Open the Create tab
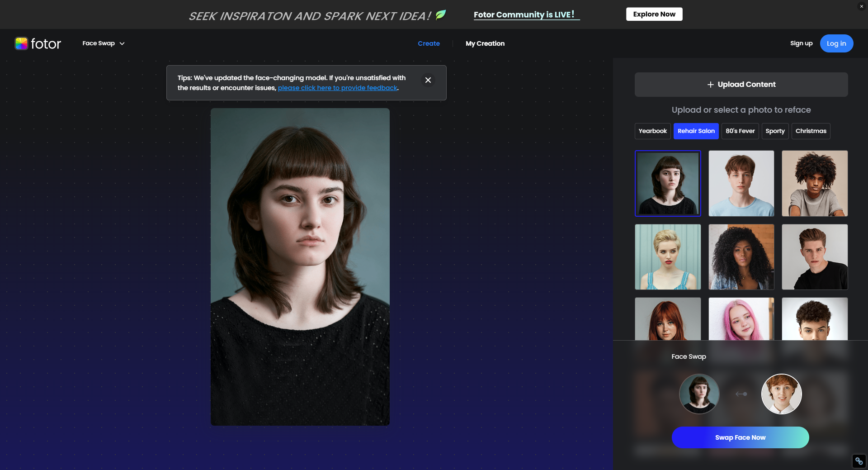The height and width of the screenshot is (470, 868). 429,43
